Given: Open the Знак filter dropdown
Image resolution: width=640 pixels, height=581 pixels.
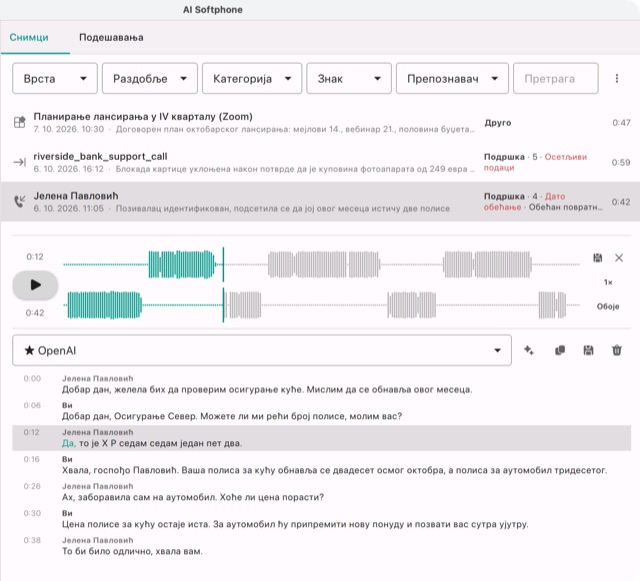Looking at the screenshot, I should (x=349, y=78).
